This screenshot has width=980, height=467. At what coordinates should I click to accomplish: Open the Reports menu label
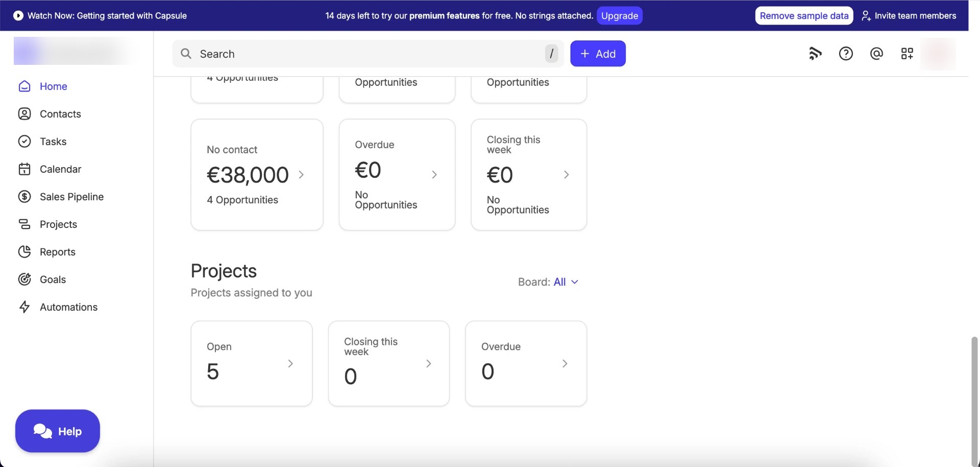pyautogui.click(x=58, y=252)
